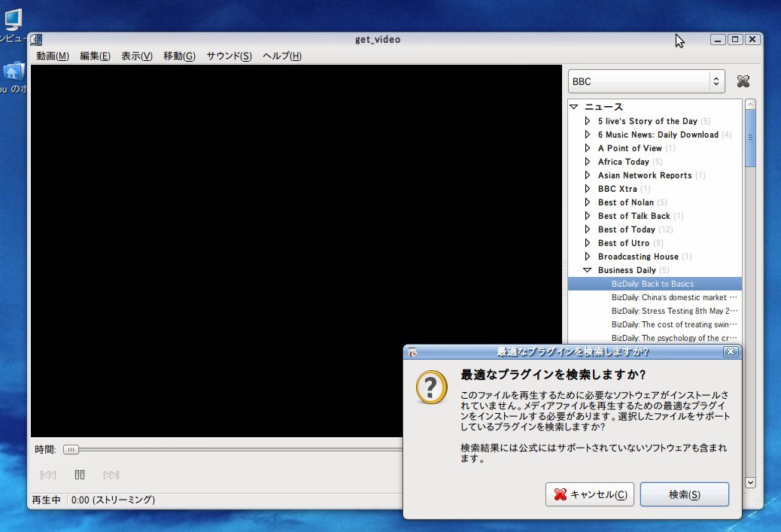Select BizDaily: Back to Basics
This screenshot has width=781, height=532.
655,284
